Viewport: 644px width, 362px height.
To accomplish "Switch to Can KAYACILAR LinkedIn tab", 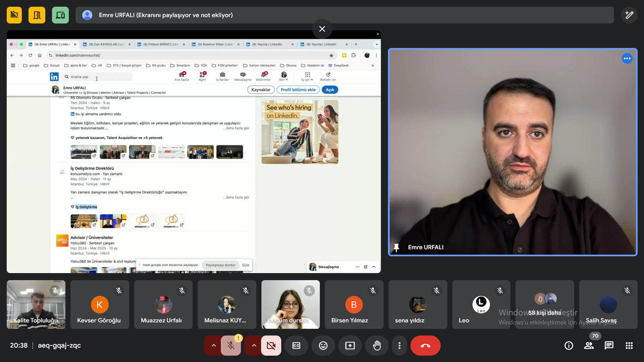I will pos(106,44).
